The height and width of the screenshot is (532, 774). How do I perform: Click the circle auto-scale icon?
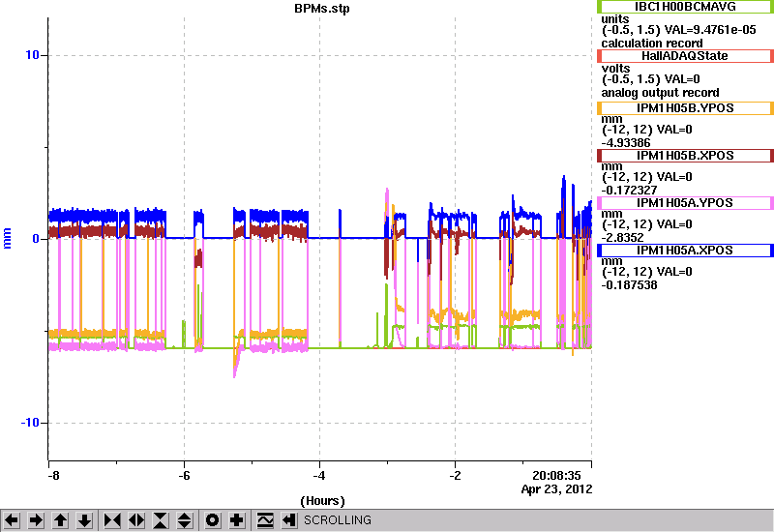tap(212, 520)
